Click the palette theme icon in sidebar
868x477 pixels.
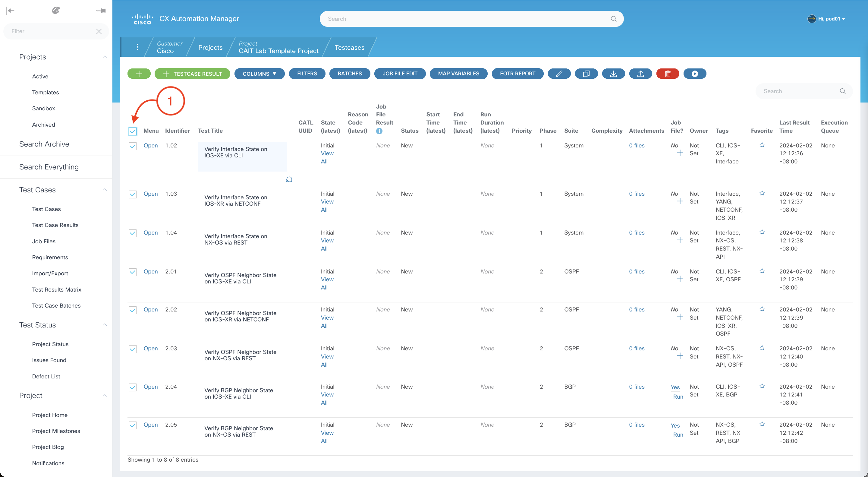56,11
